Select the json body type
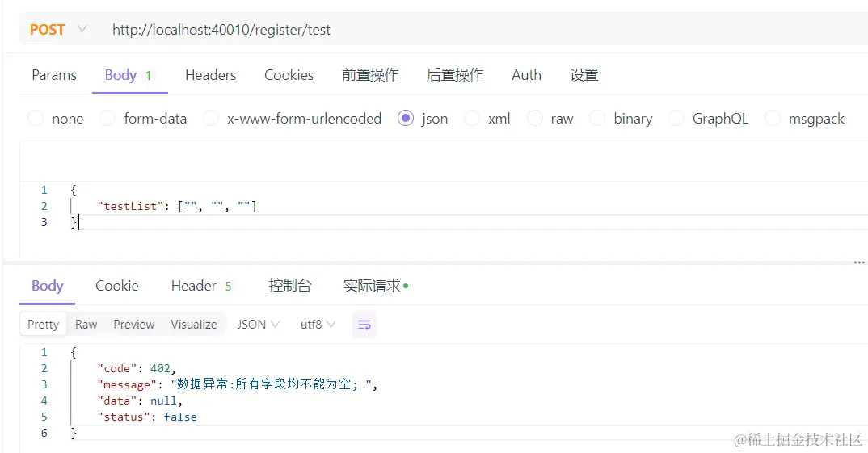The image size is (868, 453). click(423, 119)
